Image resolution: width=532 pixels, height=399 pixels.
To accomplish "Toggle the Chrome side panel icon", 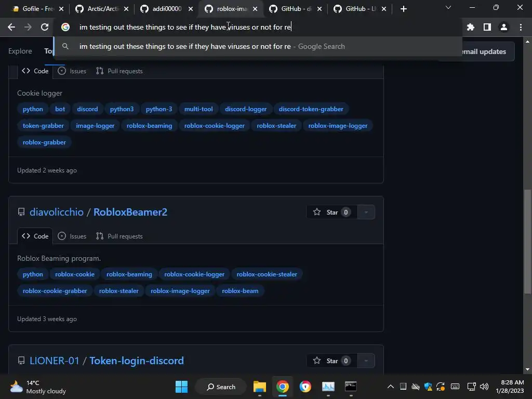I will pos(487,27).
